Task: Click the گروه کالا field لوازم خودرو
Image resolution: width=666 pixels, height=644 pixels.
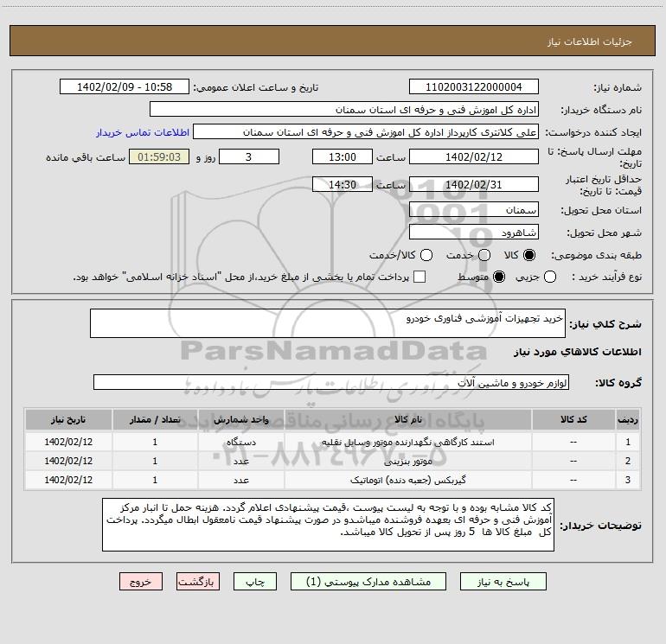Action: [x=331, y=382]
